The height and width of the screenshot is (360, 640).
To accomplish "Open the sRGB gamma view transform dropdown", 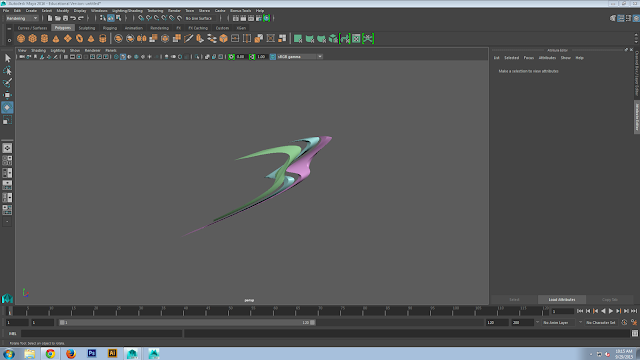I will (300, 57).
